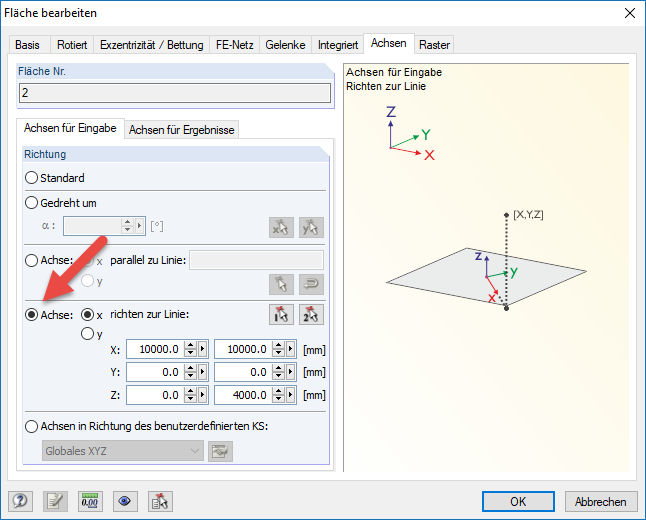This screenshot has width=646, height=520.
Task: Choose x axis for richten zur Linie
Action: click(x=87, y=315)
